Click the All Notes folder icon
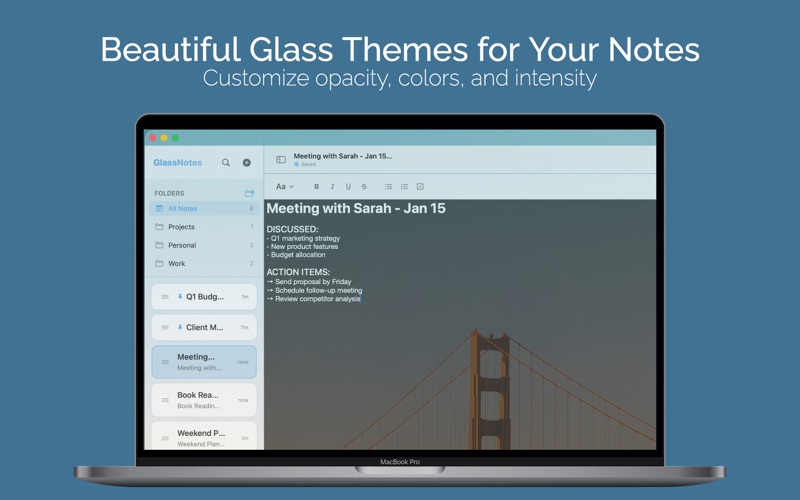 [159, 208]
